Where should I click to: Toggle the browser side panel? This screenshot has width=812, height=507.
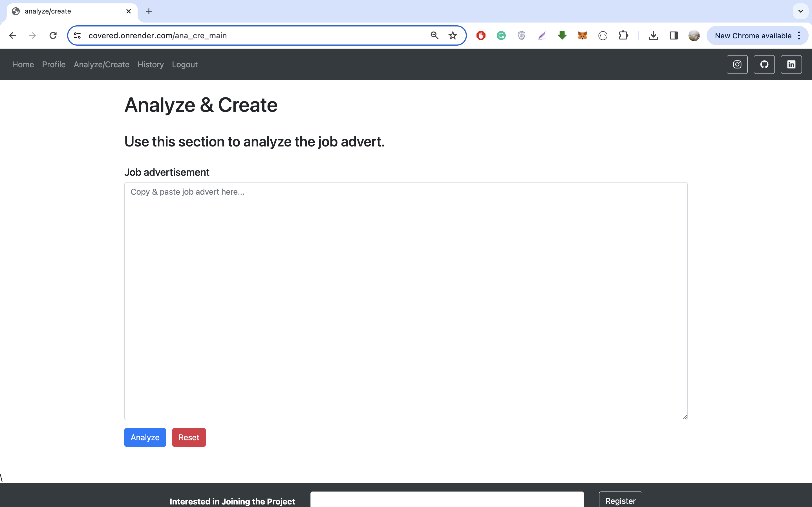pyautogui.click(x=673, y=35)
